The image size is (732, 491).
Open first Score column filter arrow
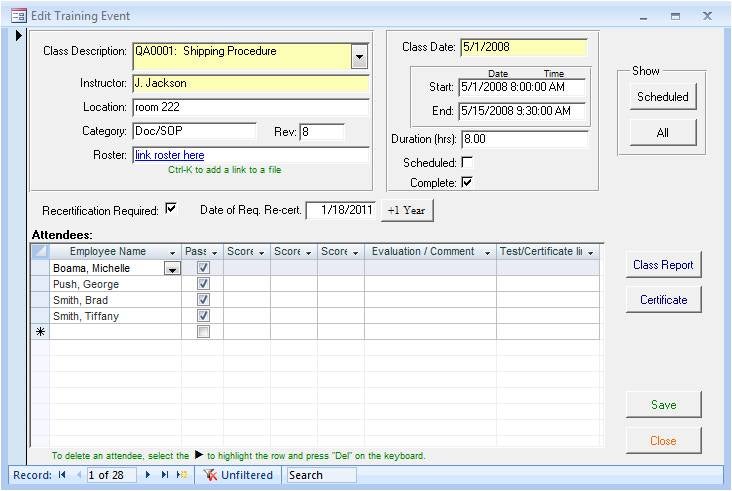[x=262, y=253]
